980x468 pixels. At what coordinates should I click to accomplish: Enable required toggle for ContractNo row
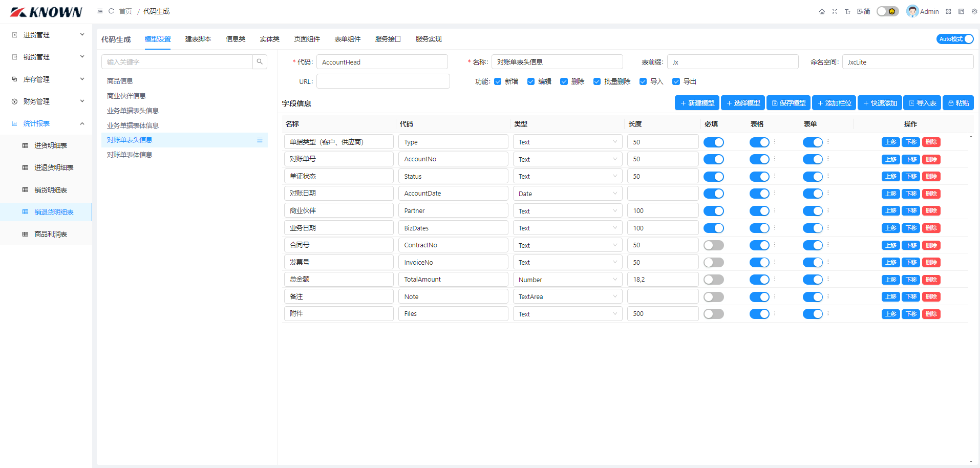tap(713, 245)
